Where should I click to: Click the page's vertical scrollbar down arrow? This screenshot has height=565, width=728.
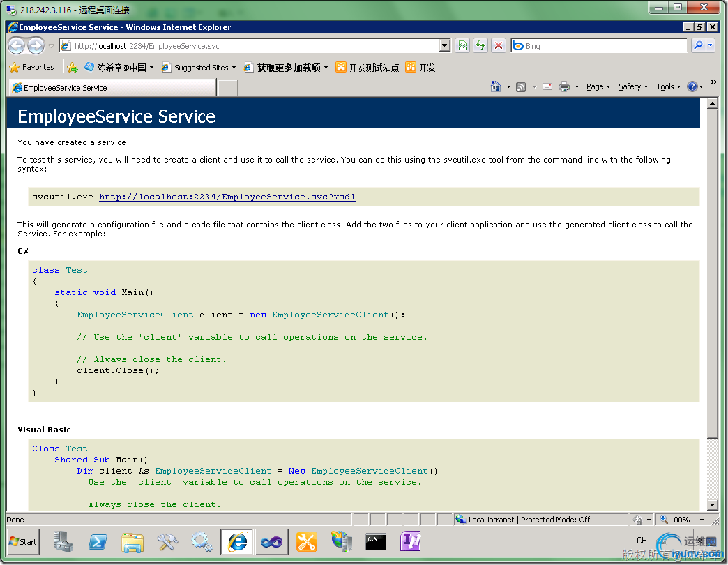coord(712,504)
